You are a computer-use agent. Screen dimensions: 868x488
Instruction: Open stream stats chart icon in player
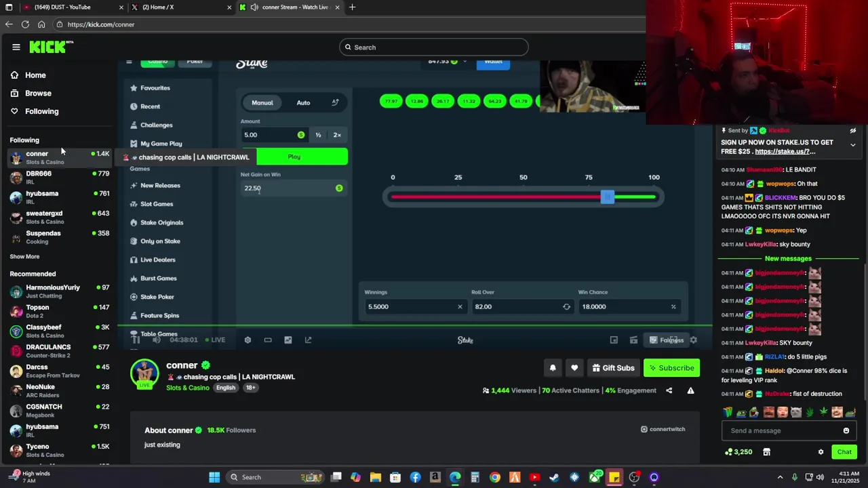tap(288, 340)
